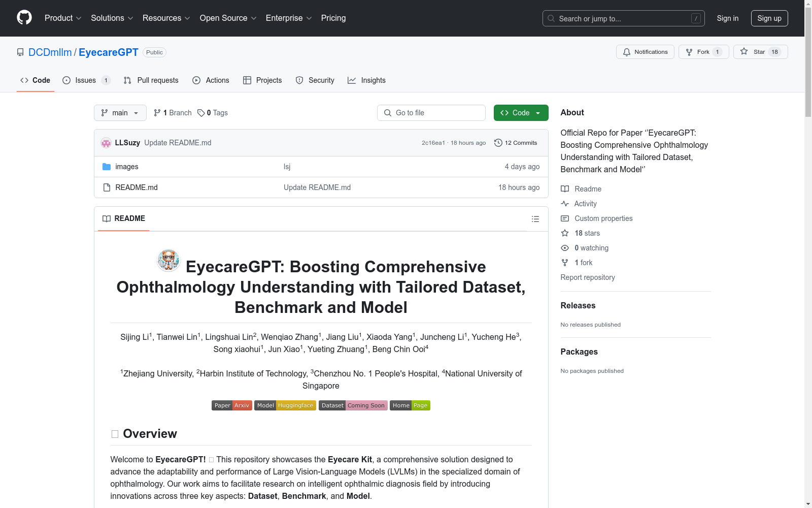This screenshot has height=508, width=812.
Task: Expand the Product menu
Action: [63, 18]
